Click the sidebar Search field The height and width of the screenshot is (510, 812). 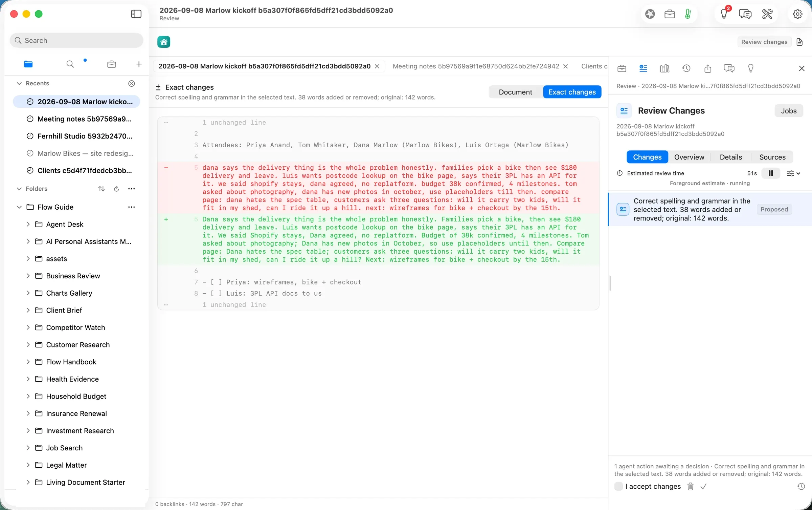[x=76, y=41]
